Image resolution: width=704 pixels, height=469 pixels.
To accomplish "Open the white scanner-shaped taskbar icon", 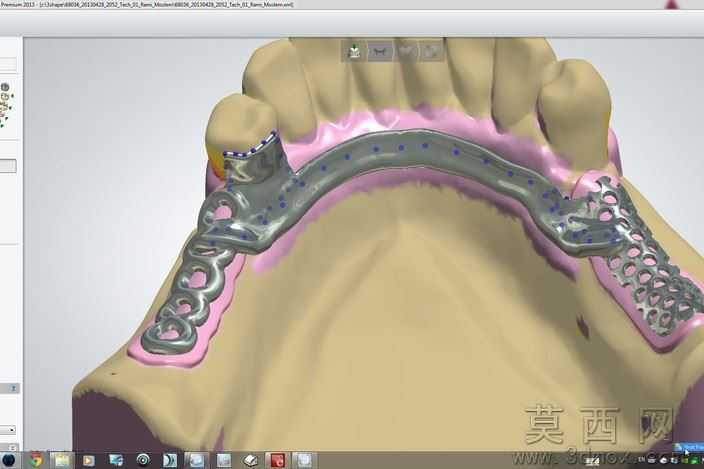I will (x=250, y=460).
